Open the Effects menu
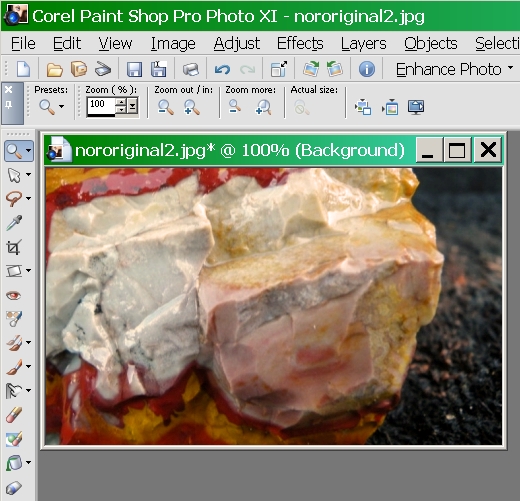Image resolution: width=520 pixels, height=501 pixels. point(300,43)
